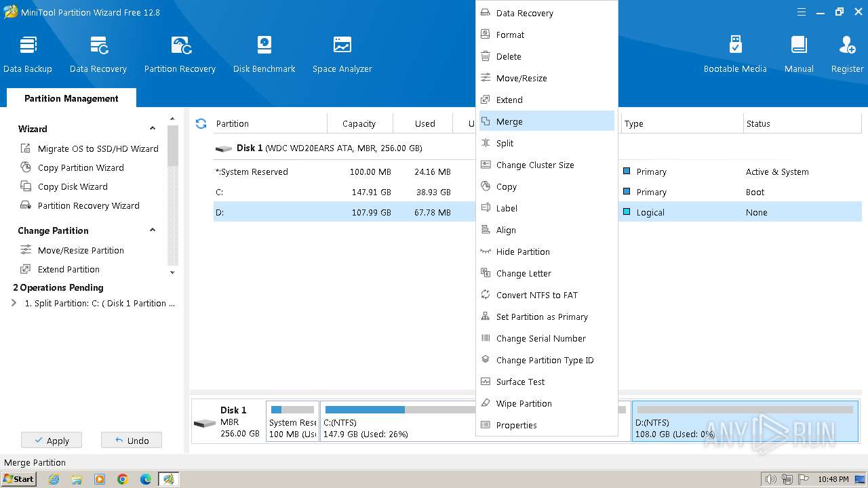Screen dimensions: 868x488
Task: Choose Convert NTFS to FAT
Action: 547,295
